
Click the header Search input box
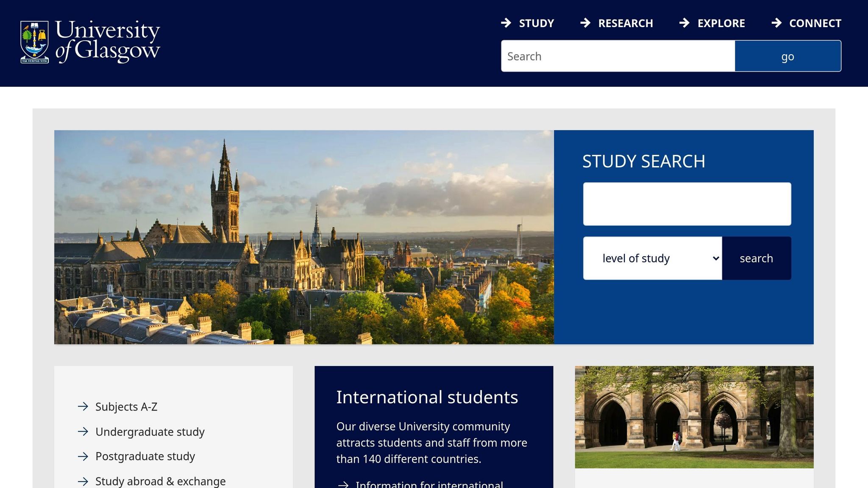[617, 55]
